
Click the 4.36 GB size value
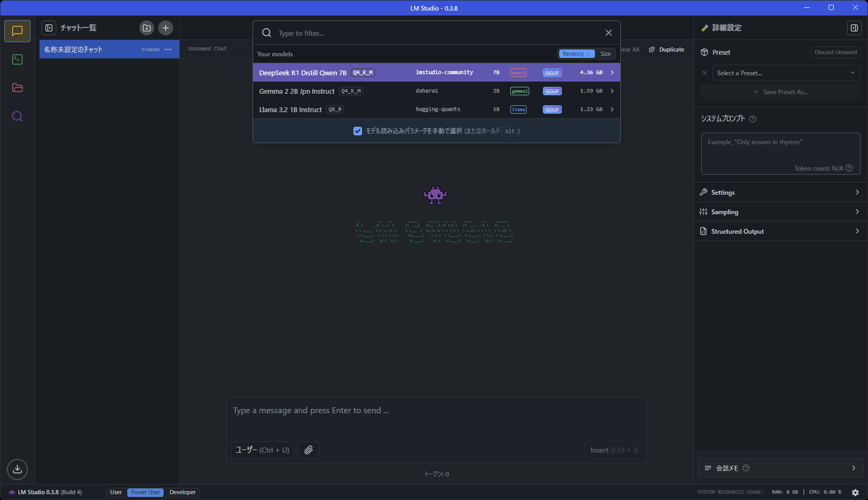[x=591, y=73]
